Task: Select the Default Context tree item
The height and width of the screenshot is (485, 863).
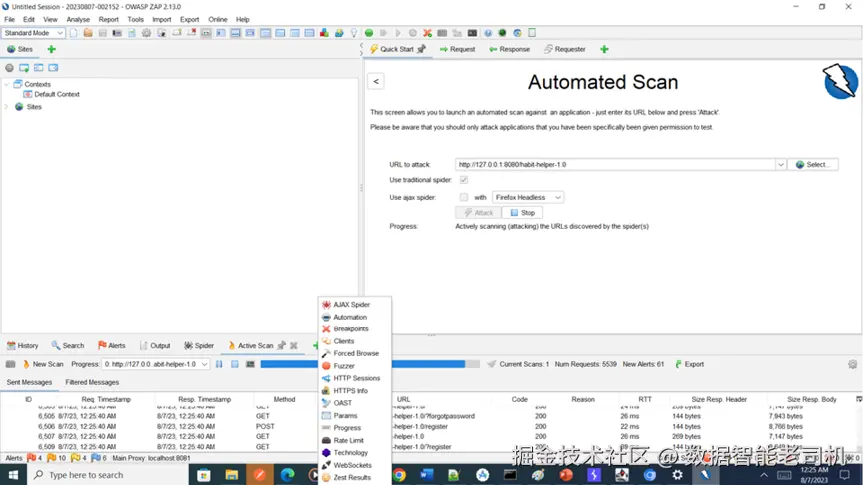Action: [57, 94]
